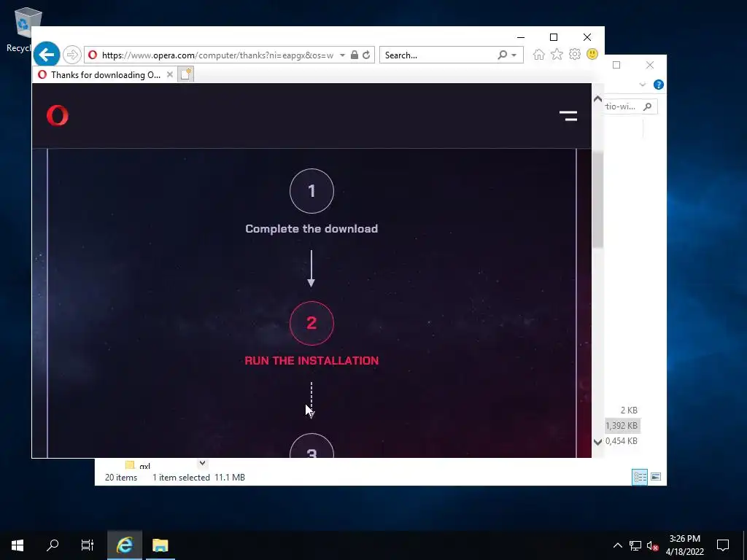This screenshot has height=560, width=747.
Task: Click the '20 items' status bar text
Action: pyautogui.click(x=121, y=478)
